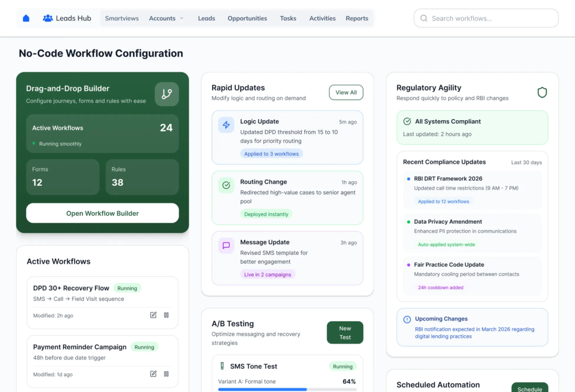Click the Running badge on SMS Tone Test
575x392 pixels.
343,366
